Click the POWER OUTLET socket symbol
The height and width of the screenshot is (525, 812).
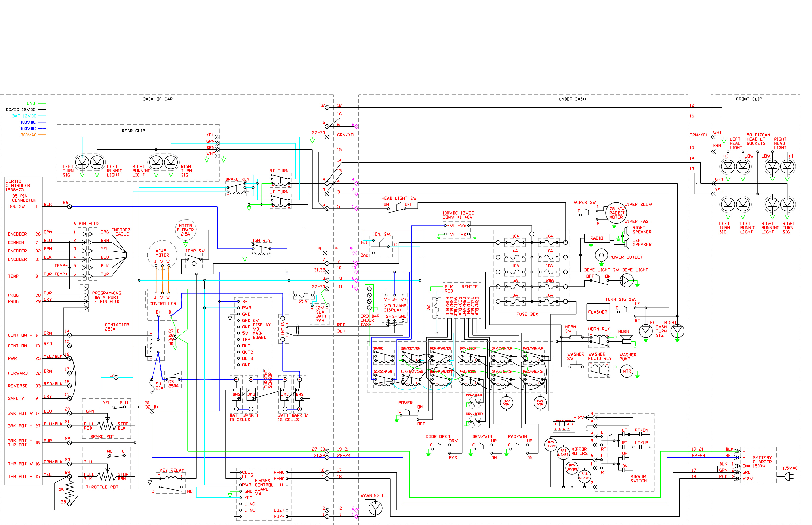pyautogui.click(x=601, y=255)
